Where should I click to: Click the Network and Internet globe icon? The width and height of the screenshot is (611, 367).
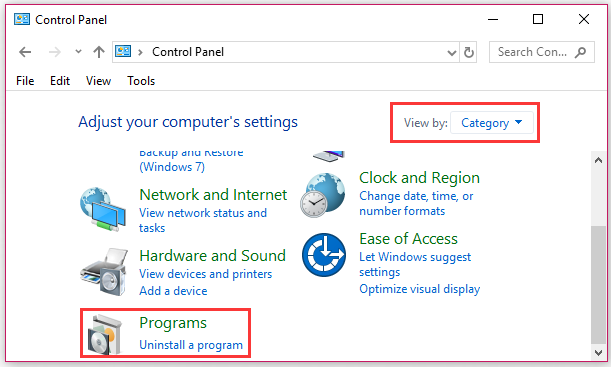tap(103, 210)
